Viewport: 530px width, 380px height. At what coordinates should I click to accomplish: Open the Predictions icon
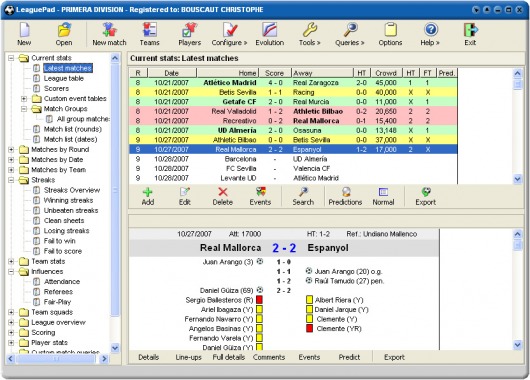click(345, 196)
